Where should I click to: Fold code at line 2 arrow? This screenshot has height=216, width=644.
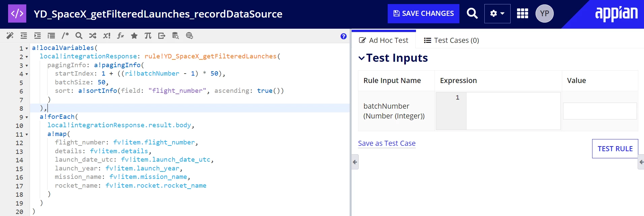click(27, 57)
